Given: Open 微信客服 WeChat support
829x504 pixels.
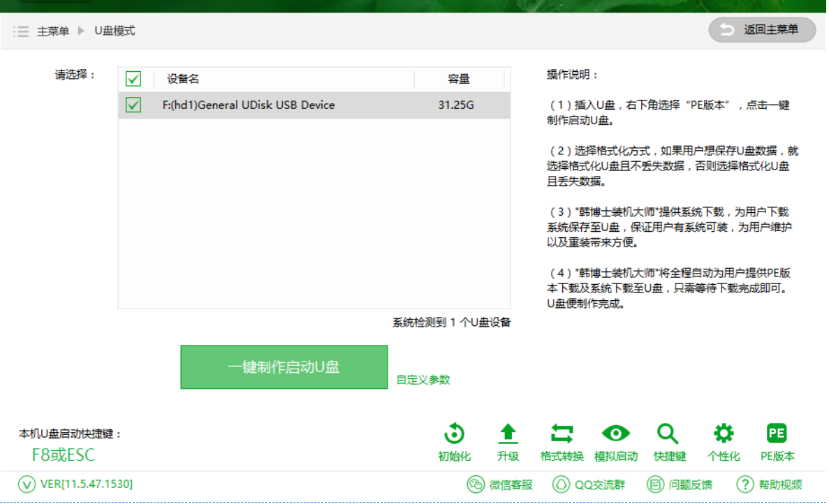Looking at the screenshot, I should (499, 484).
